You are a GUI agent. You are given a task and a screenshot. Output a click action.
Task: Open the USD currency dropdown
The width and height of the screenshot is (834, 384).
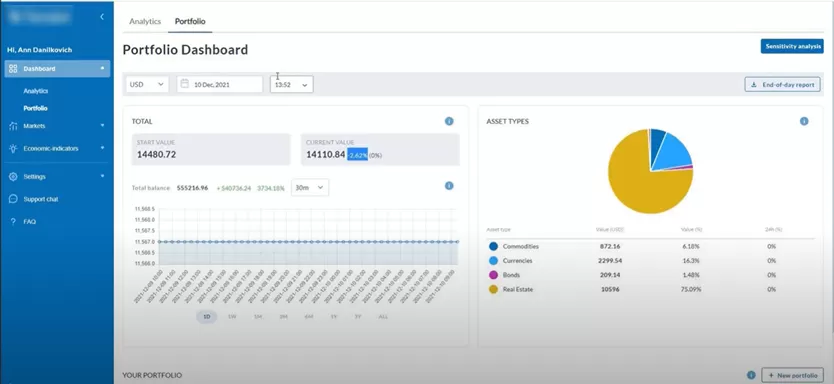[x=147, y=84]
